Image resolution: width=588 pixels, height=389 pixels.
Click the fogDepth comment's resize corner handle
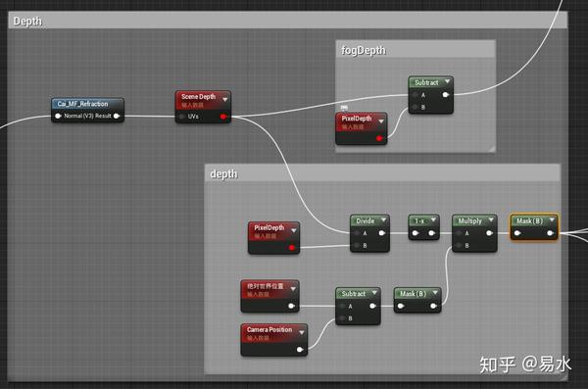tap(491, 149)
